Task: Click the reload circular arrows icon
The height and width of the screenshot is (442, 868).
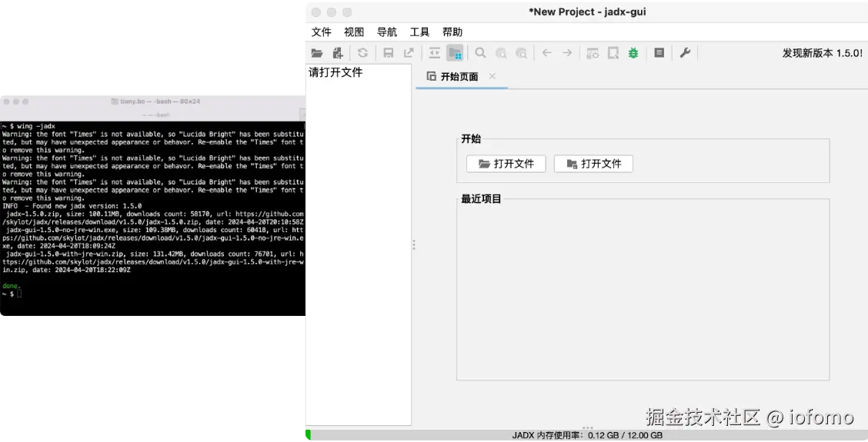Action: (x=362, y=53)
